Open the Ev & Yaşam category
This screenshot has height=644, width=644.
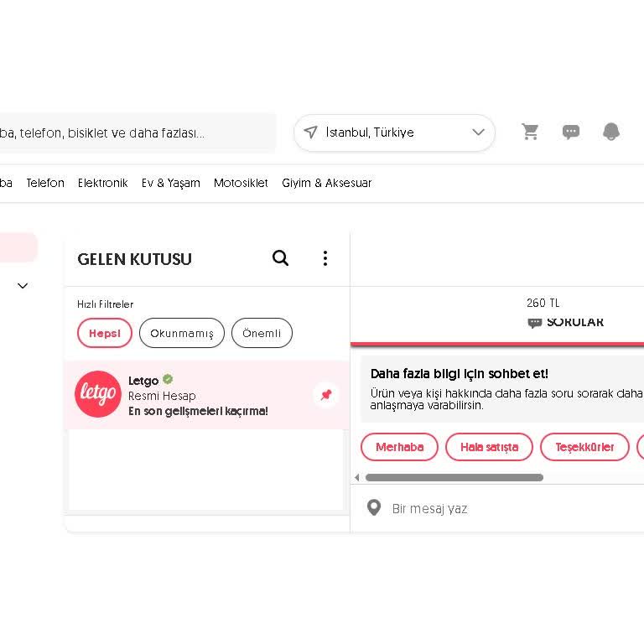pyautogui.click(x=171, y=183)
